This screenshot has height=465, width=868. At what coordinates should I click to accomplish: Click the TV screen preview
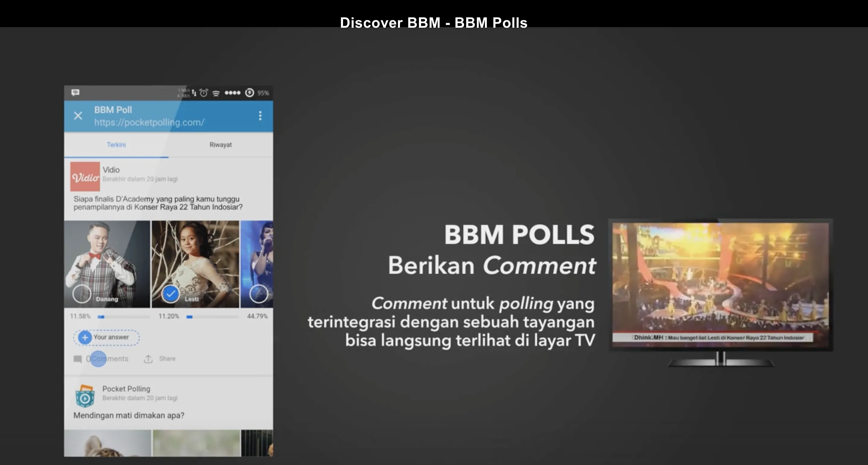pyautogui.click(x=720, y=285)
